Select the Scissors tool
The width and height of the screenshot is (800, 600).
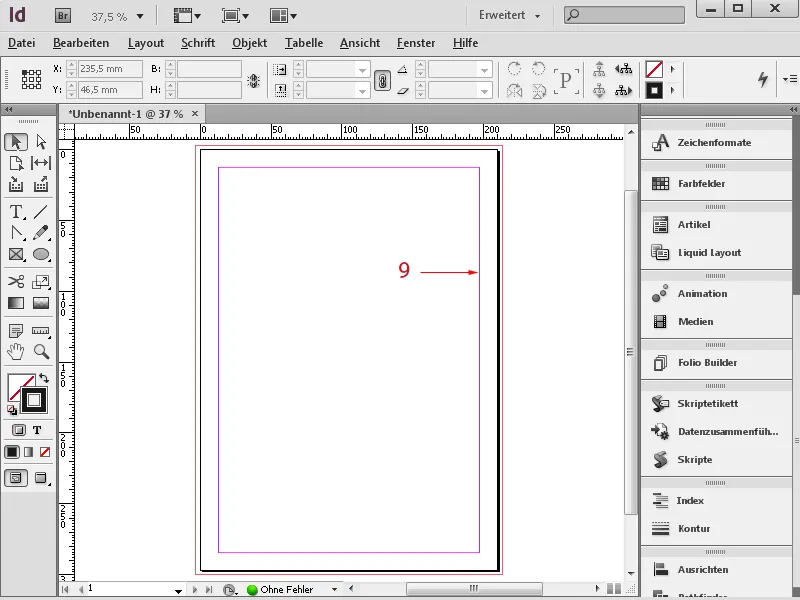(16, 282)
